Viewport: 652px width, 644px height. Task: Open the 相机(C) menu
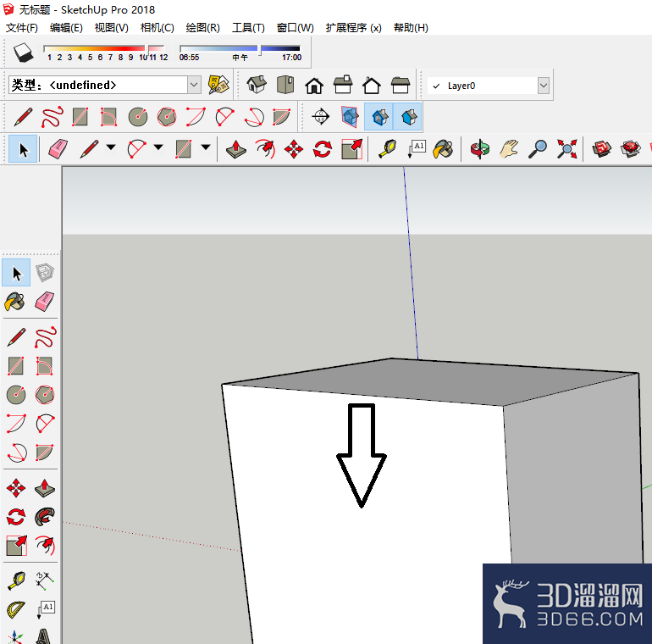157,28
